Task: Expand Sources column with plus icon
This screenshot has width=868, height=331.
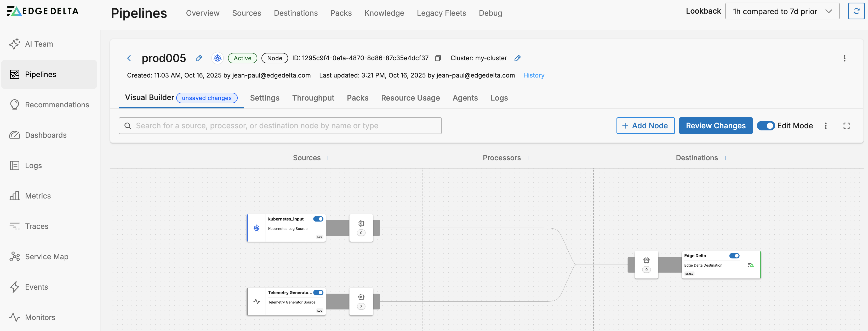Action: coord(328,158)
